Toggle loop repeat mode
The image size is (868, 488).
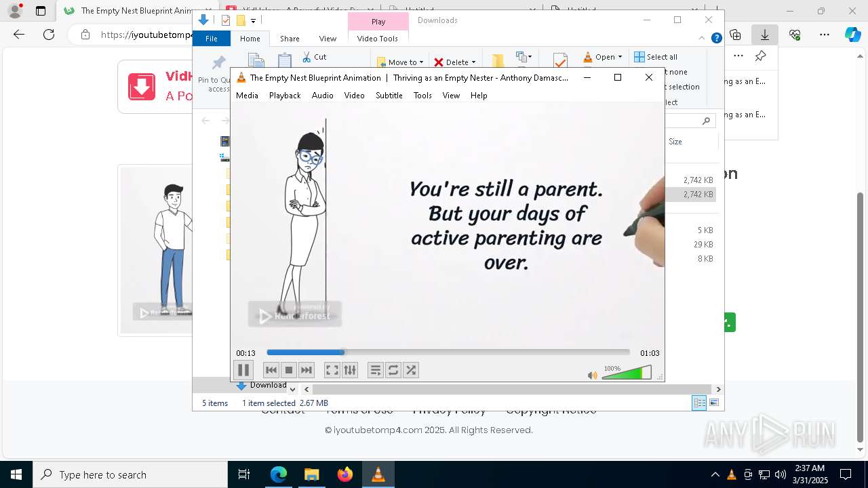(393, 370)
